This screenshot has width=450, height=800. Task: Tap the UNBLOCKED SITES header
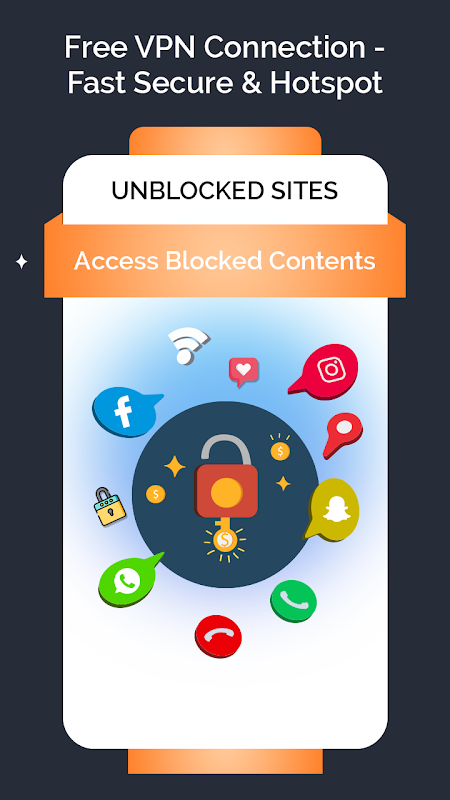[x=225, y=191]
